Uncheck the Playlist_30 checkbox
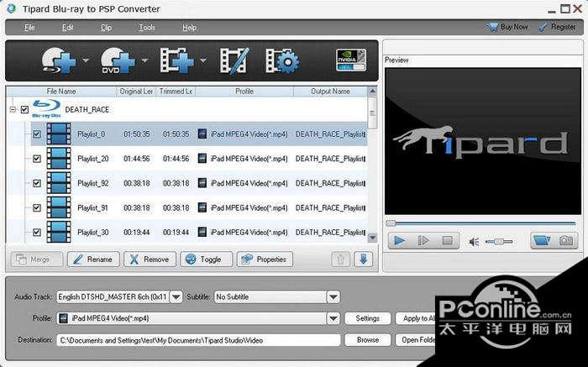588x367 pixels. (x=37, y=233)
